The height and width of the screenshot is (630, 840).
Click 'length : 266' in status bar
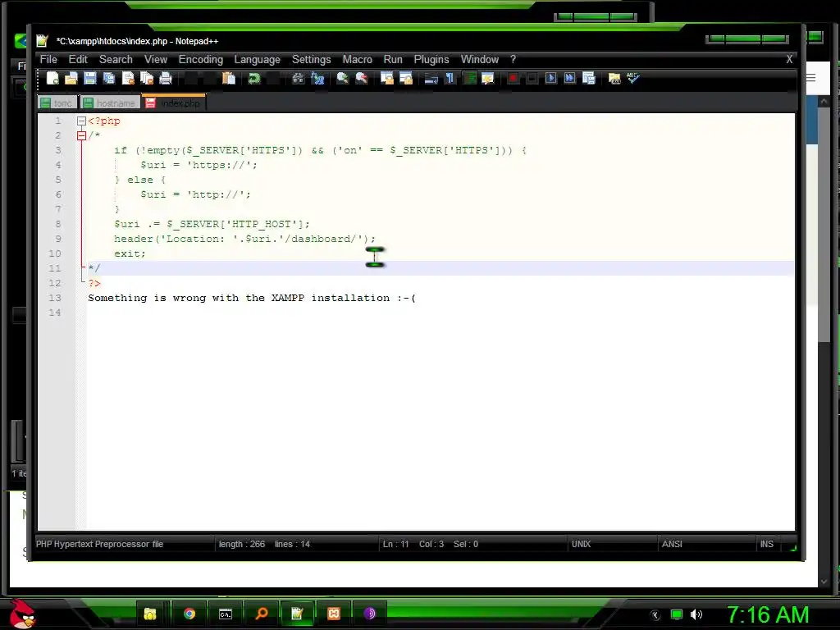click(242, 544)
